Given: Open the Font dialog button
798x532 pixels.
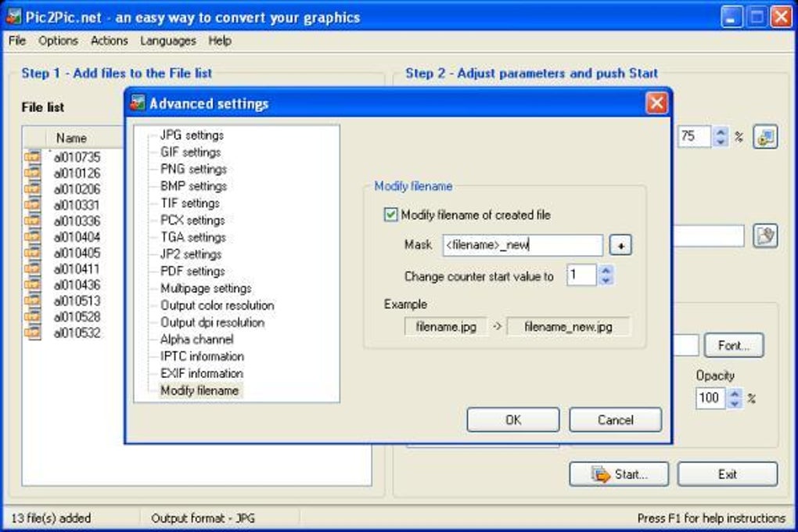Looking at the screenshot, I should 734,346.
